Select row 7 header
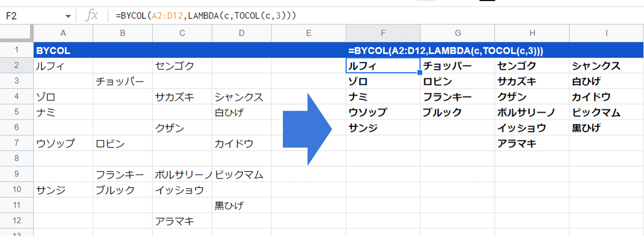This screenshot has height=236, width=644. tap(17, 144)
